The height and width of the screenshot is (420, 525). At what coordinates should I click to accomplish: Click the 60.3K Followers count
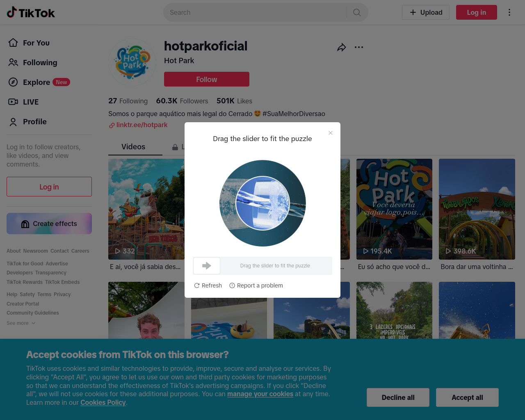(182, 101)
